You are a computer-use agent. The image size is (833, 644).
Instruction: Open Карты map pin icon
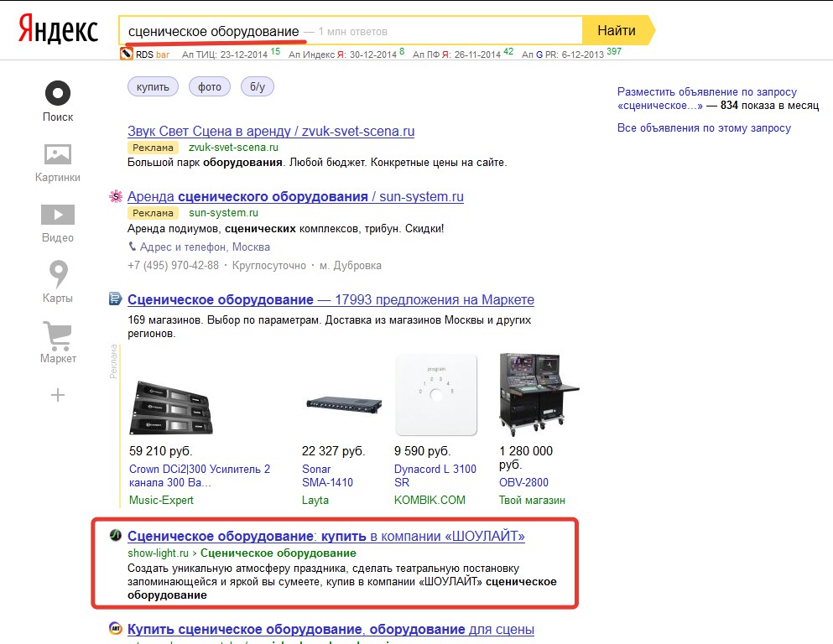[x=59, y=274]
